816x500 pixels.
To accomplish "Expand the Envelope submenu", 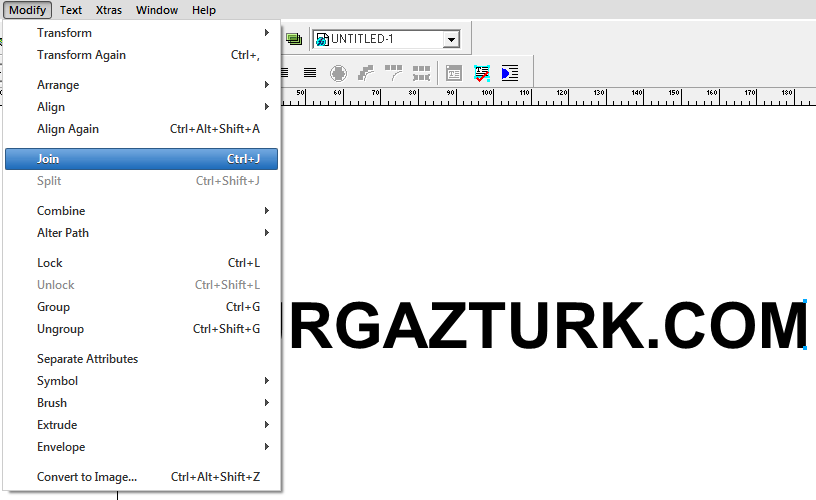I will [142, 447].
